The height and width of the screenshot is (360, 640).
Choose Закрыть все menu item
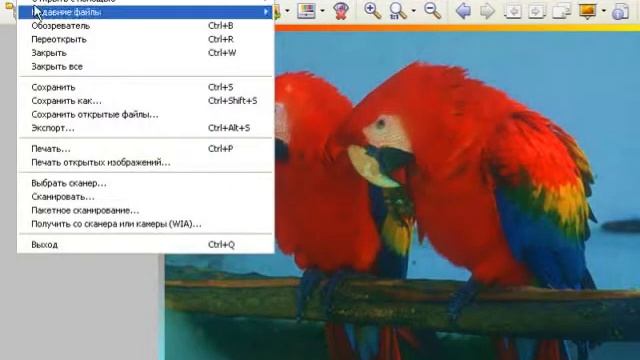click(146, 67)
